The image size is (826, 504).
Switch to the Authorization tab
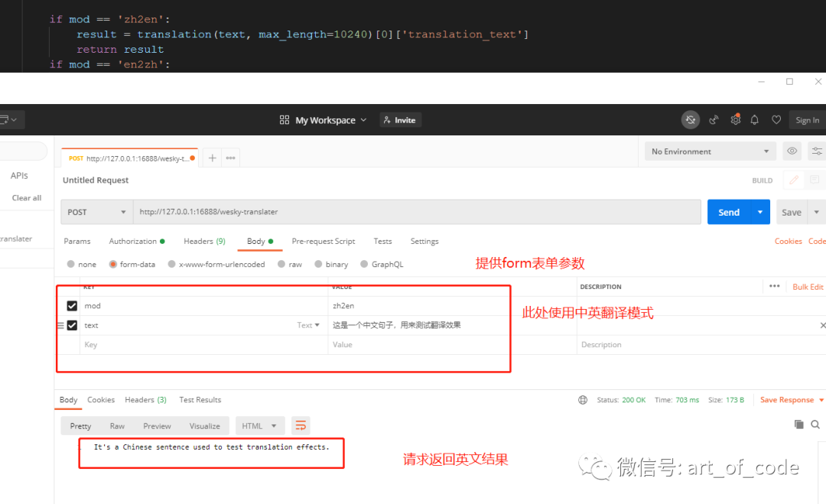tap(136, 241)
